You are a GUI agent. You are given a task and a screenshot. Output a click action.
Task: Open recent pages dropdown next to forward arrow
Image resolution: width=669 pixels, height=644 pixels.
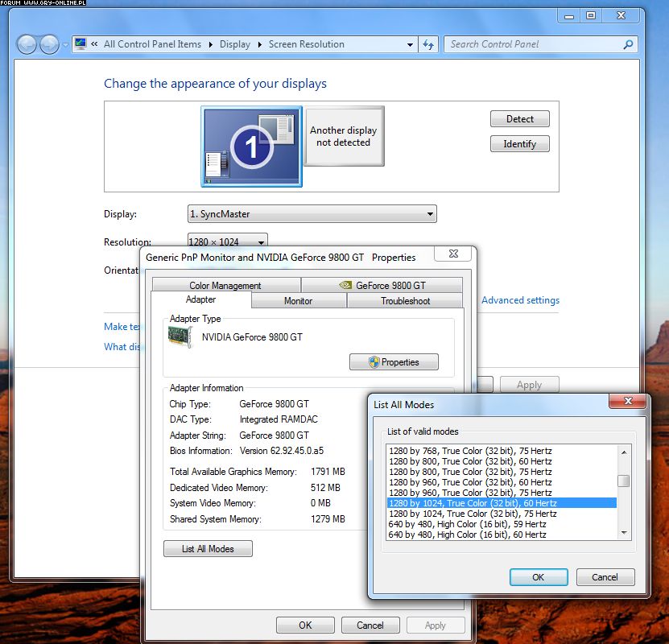point(65,44)
